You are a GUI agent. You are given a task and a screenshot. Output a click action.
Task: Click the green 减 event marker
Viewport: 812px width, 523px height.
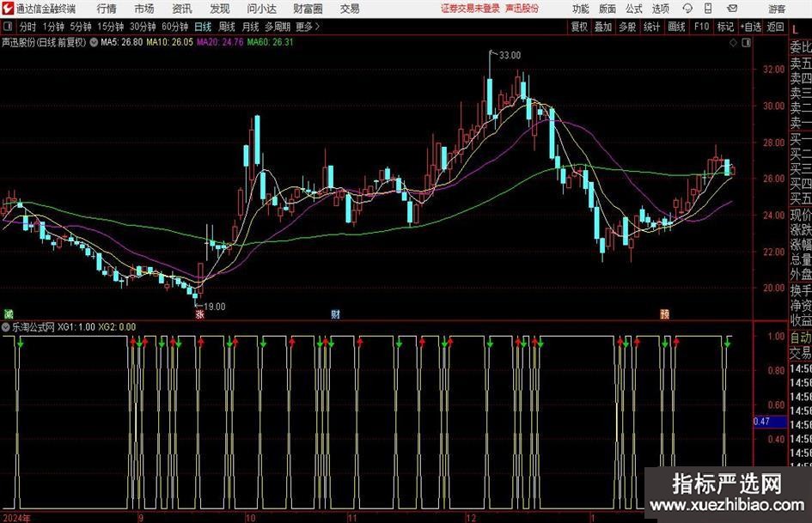coord(9,313)
